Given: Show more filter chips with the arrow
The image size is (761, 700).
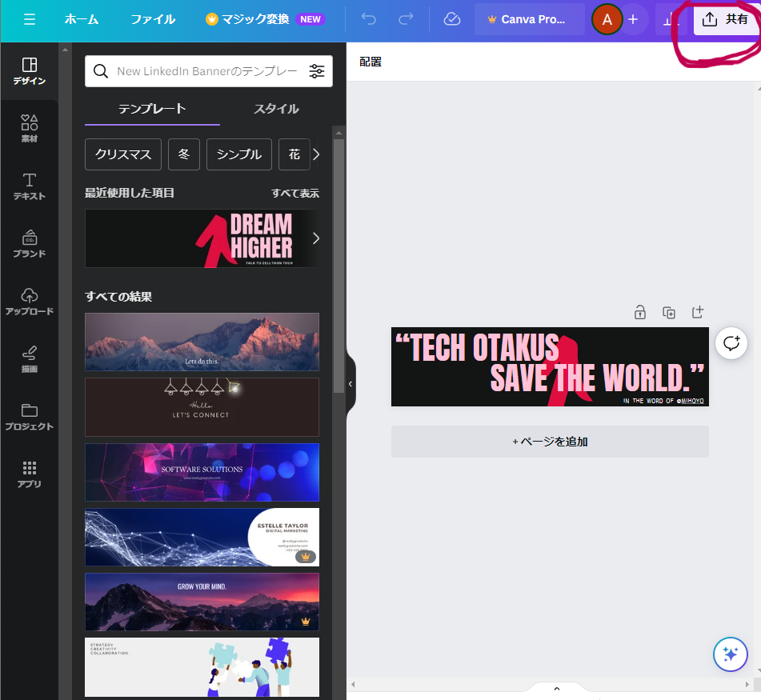Looking at the screenshot, I should [x=316, y=154].
